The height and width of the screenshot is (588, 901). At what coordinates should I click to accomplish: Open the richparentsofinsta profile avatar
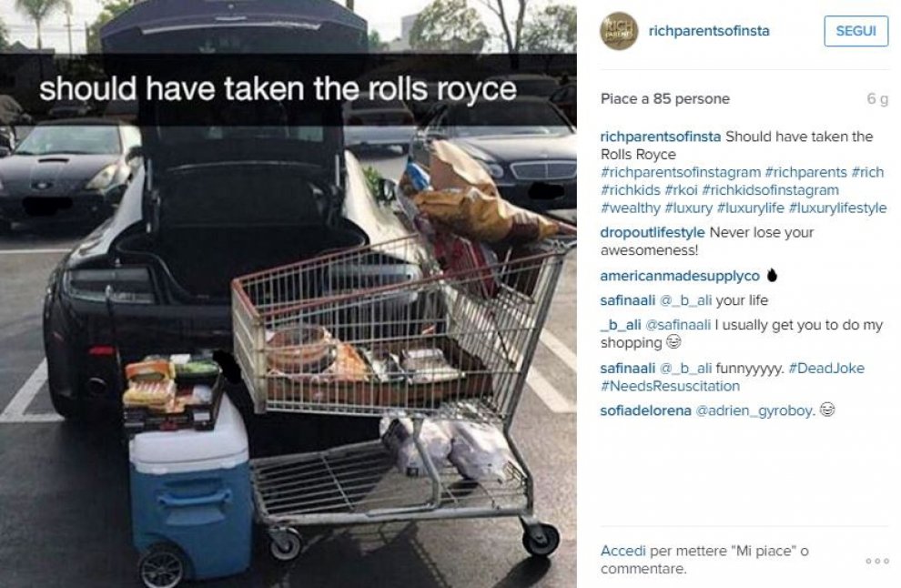[x=619, y=31]
